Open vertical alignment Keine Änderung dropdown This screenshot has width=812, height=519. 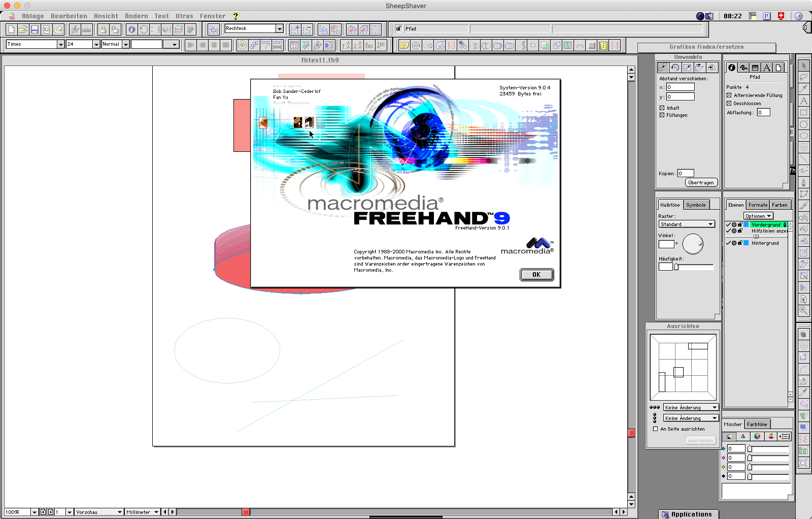pyautogui.click(x=691, y=418)
